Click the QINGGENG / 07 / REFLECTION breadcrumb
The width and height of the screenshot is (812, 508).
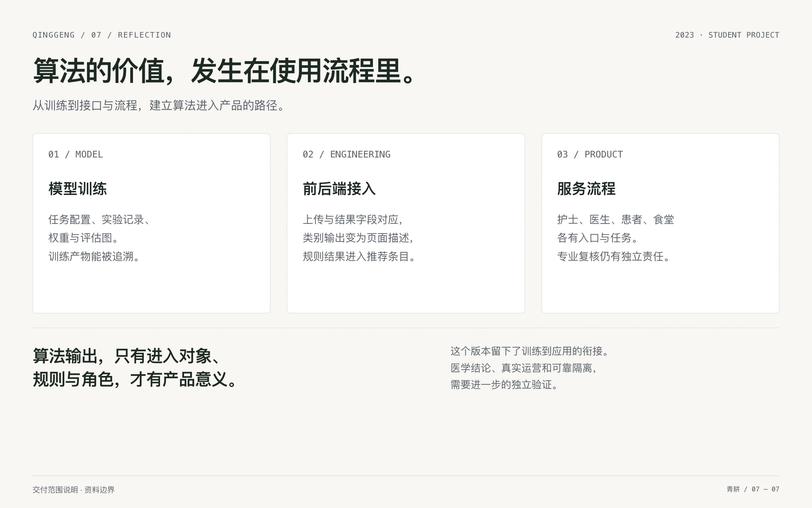(101, 35)
